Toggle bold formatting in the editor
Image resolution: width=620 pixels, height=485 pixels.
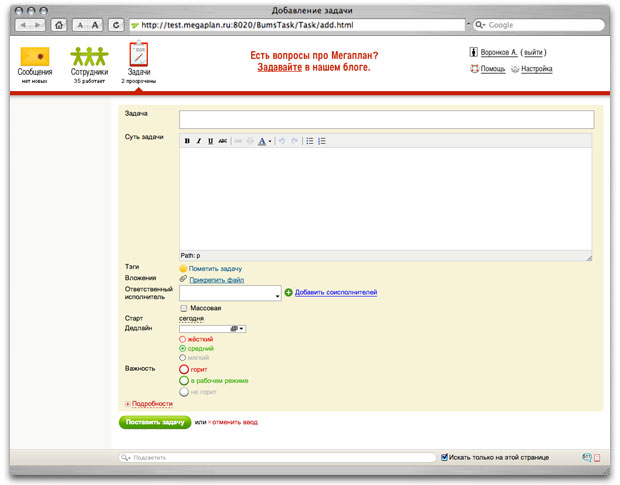point(187,141)
